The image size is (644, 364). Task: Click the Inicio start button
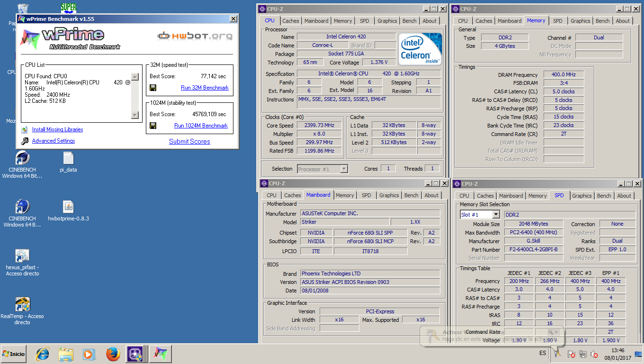(x=14, y=354)
